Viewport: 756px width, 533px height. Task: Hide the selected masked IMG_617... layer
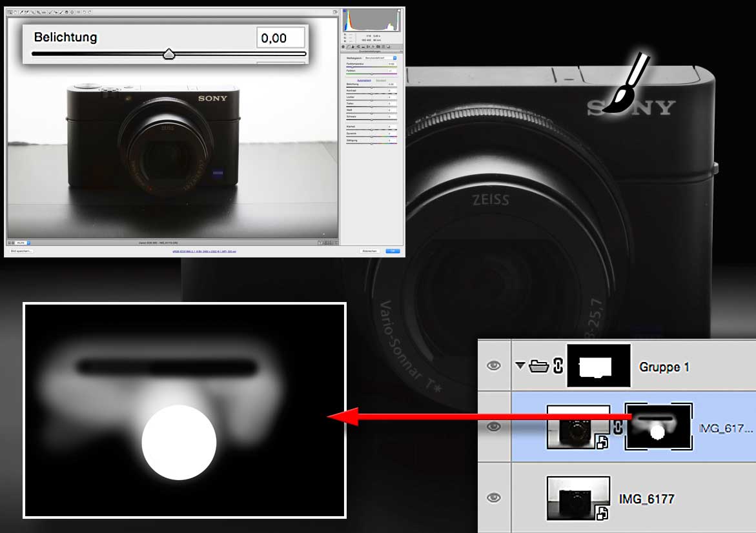coord(494,427)
